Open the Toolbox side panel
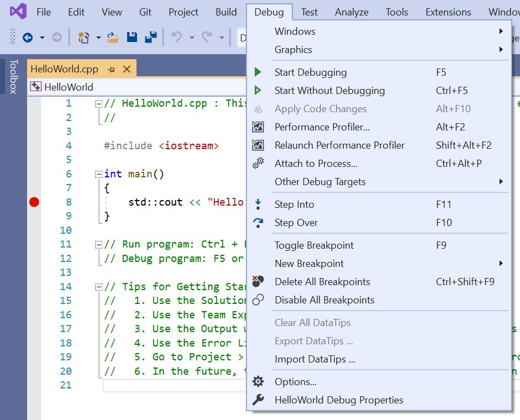 click(x=14, y=77)
